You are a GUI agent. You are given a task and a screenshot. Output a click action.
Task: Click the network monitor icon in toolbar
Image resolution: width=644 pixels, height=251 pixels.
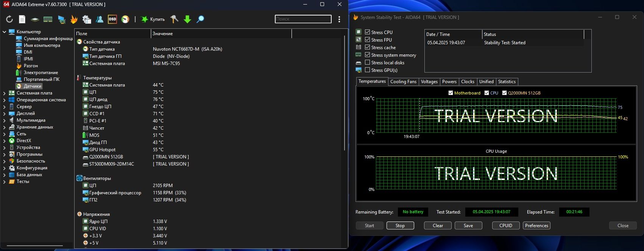pyautogui.click(x=61, y=19)
